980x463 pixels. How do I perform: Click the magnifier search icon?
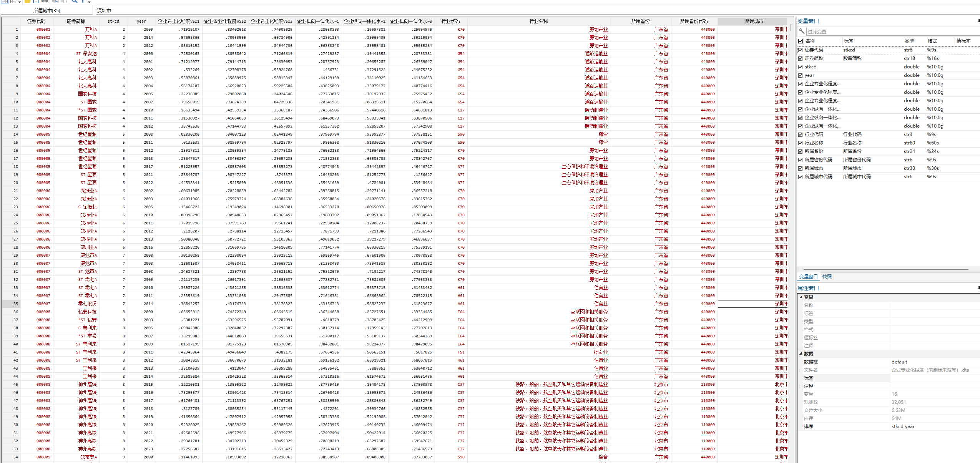[75, 1]
